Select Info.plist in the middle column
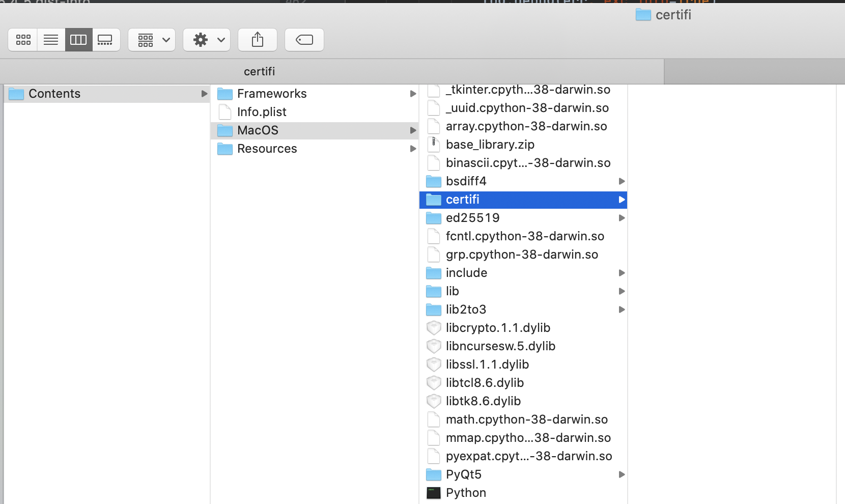The height and width of the screenshot is (504, 845). pos(263,112)
